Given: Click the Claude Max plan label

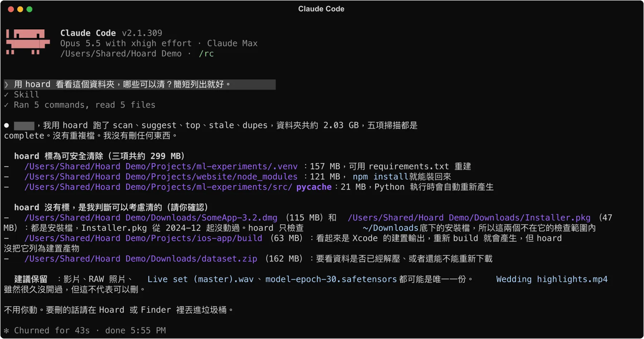Looking at the screenshot, I should (232, 44).
